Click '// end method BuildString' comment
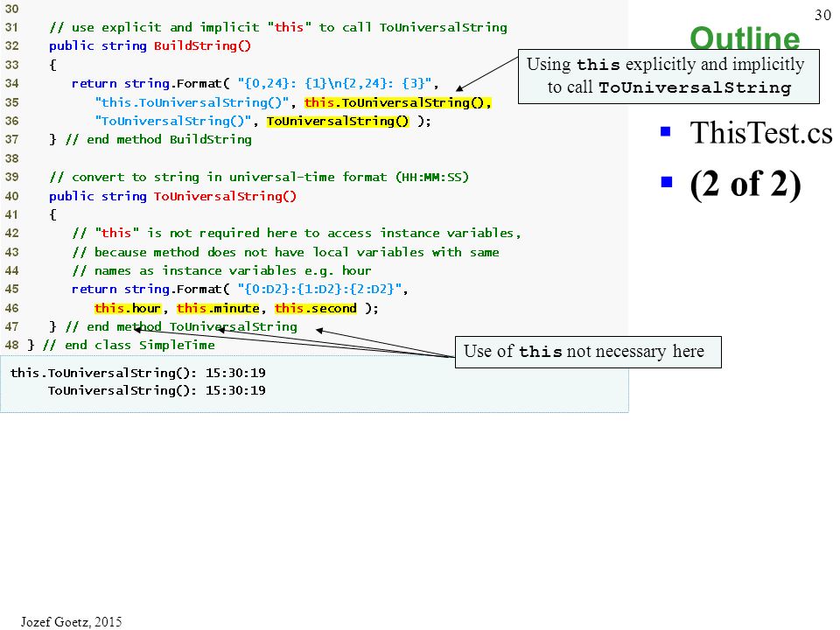Viewport: 840px width, 630px height. pos(158,140)
